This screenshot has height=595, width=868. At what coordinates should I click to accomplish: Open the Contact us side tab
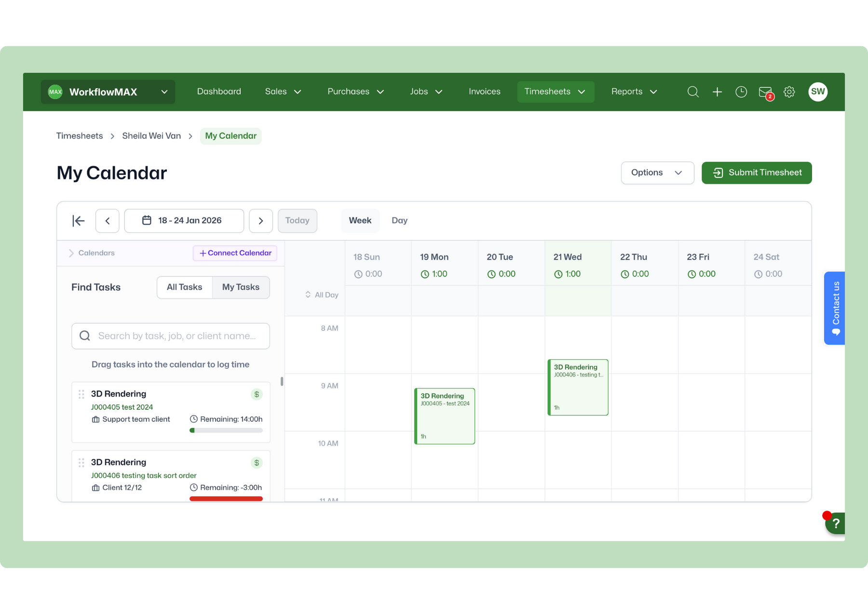(835, 308)
